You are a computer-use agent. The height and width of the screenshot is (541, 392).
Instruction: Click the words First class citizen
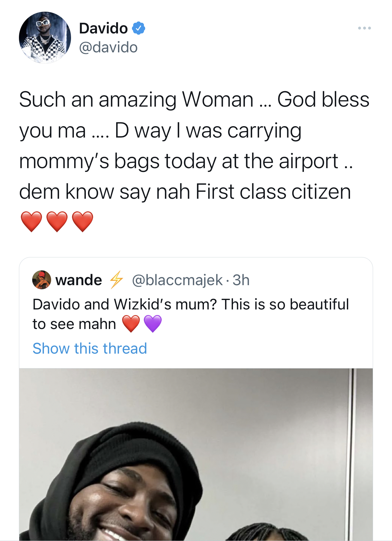pyautogui.click(x=273, y=192)
